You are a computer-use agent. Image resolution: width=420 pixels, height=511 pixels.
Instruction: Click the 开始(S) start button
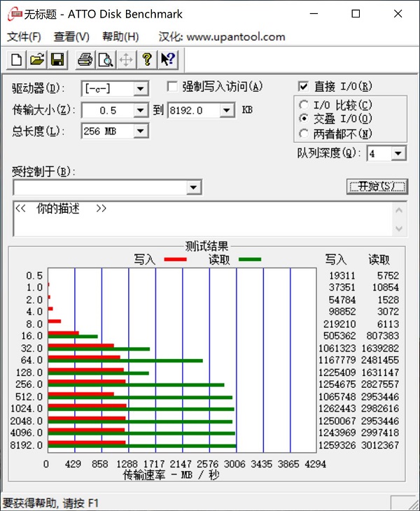377,186
